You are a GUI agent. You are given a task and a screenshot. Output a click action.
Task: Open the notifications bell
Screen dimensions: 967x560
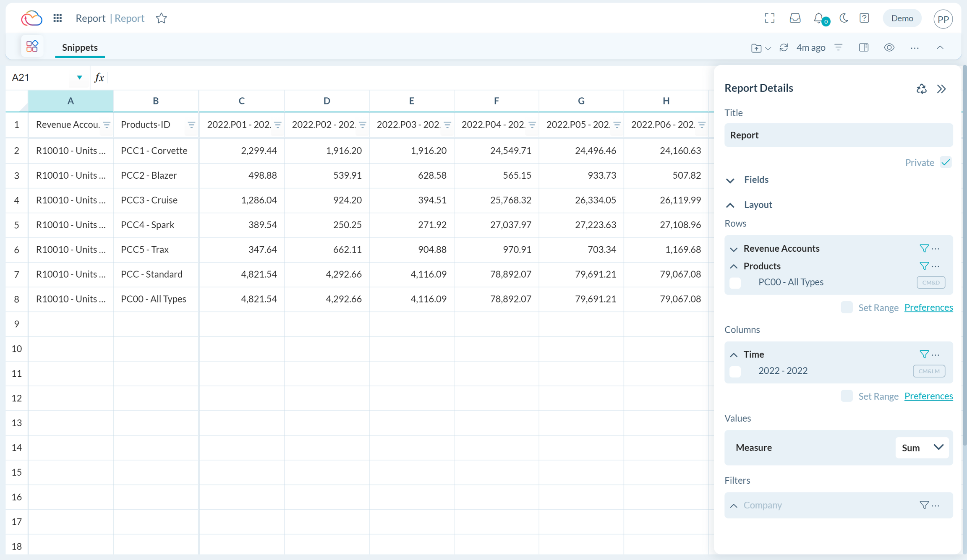click(x=819, y=18)
